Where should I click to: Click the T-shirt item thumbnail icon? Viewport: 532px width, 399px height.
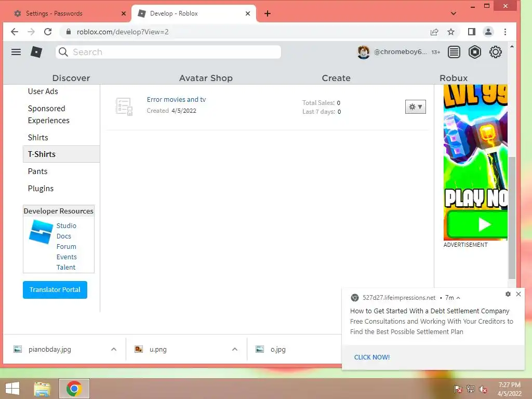[124, 107]
